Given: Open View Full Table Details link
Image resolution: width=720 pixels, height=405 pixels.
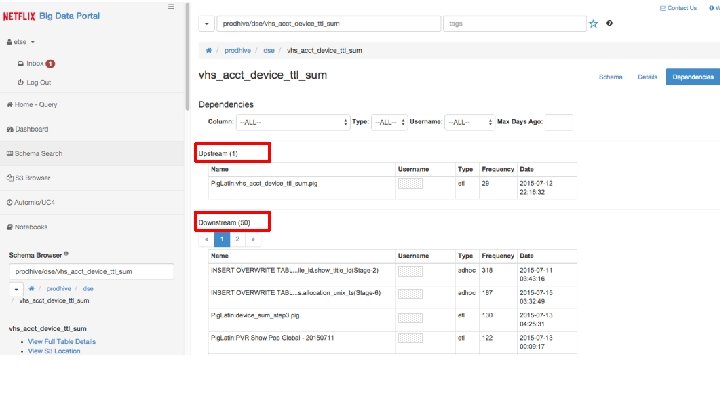Looking at the screenshot, I should [x=62, y=341].
